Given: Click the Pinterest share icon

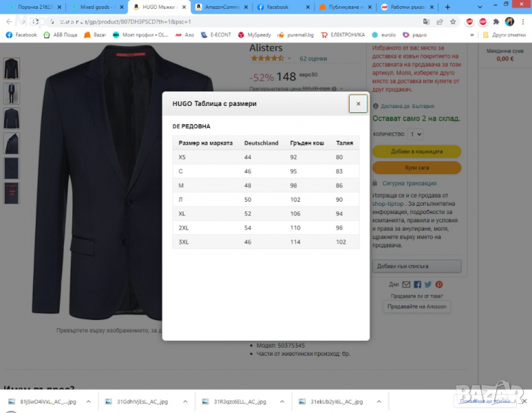Looking at the screenshot, I should click(x=439, y=284).
